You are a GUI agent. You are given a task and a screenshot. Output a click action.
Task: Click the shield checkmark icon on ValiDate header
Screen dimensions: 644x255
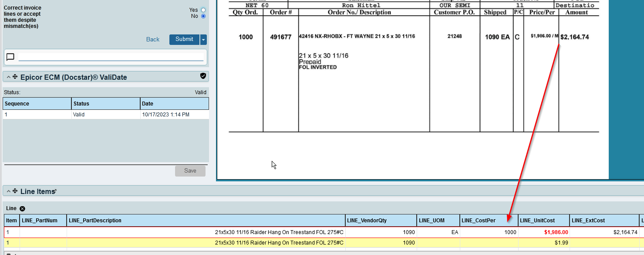coord(203,76)
